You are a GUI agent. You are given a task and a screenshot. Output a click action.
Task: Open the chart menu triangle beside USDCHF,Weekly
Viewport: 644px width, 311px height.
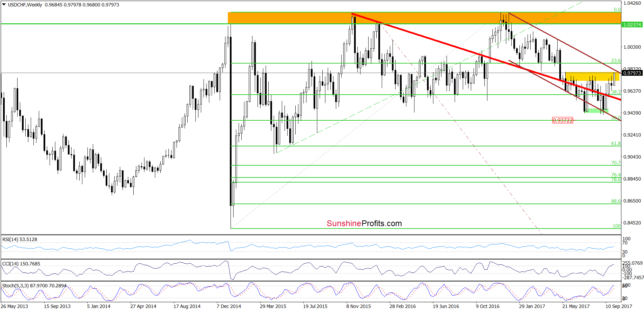(x=4, y=5)
